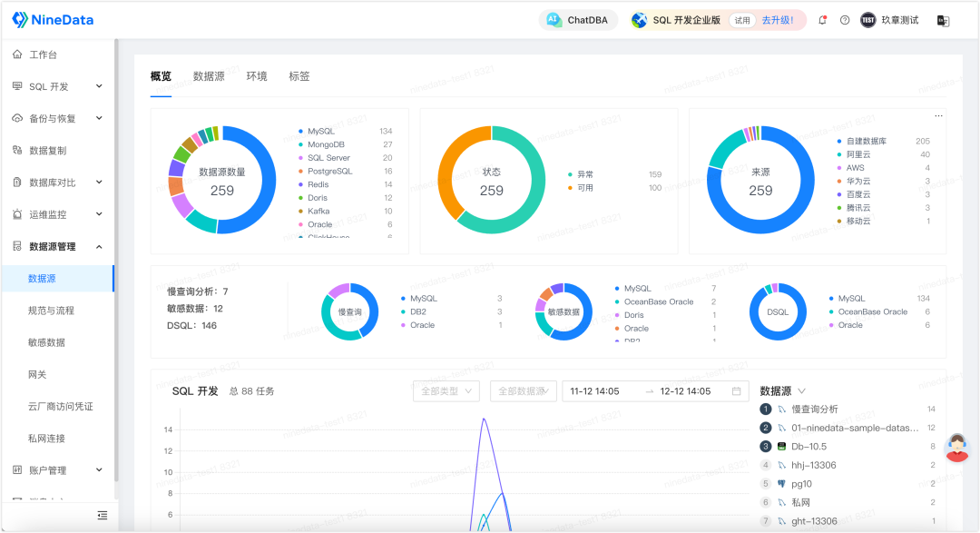Viewport: 980px width, 533px height.
Task: Click the globe icon beside SQL 开发企业版
Action: click(640, 20)
